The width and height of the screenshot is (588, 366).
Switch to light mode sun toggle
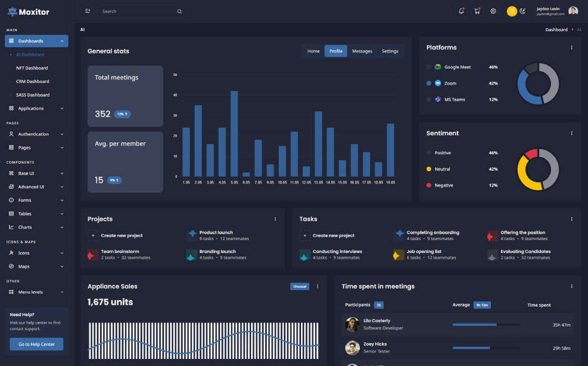pyautogui.click(x=512, y=11)
